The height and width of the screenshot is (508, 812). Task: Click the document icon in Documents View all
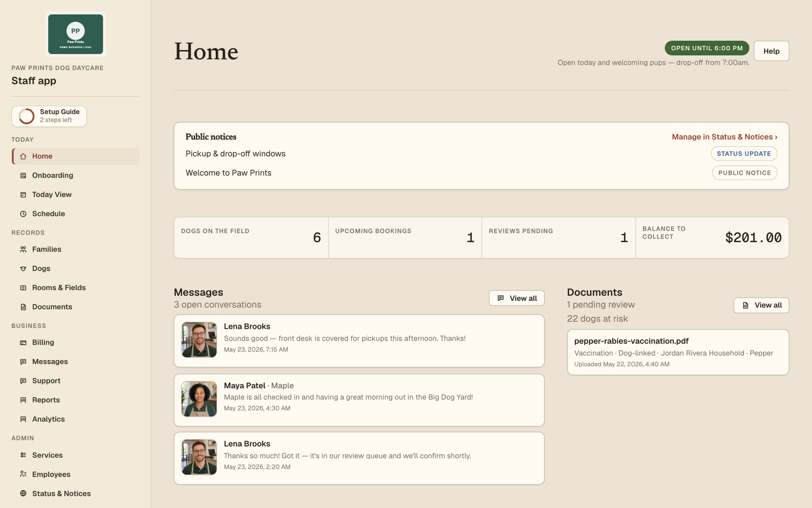click(x=746, y=305)
